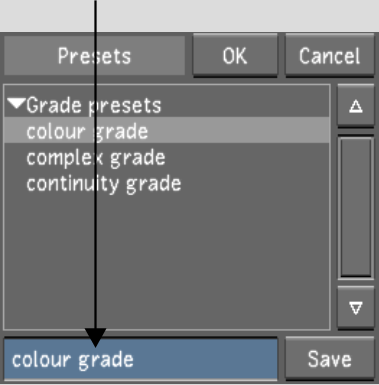Image resolution: width=379 pixels, height=385 pixels.
Task: Click the scroll up arrow button
Action: click(x=356, y=106)
